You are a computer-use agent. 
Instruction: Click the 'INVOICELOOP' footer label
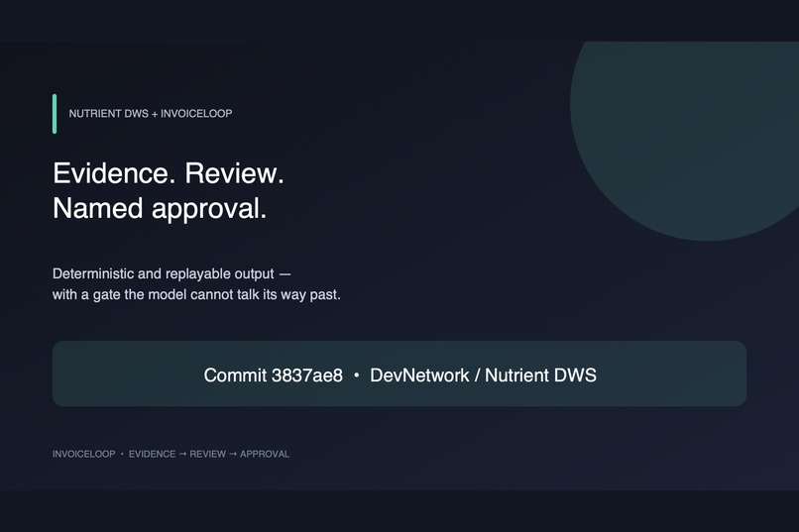pyautogui.click(x=83, y=454)
